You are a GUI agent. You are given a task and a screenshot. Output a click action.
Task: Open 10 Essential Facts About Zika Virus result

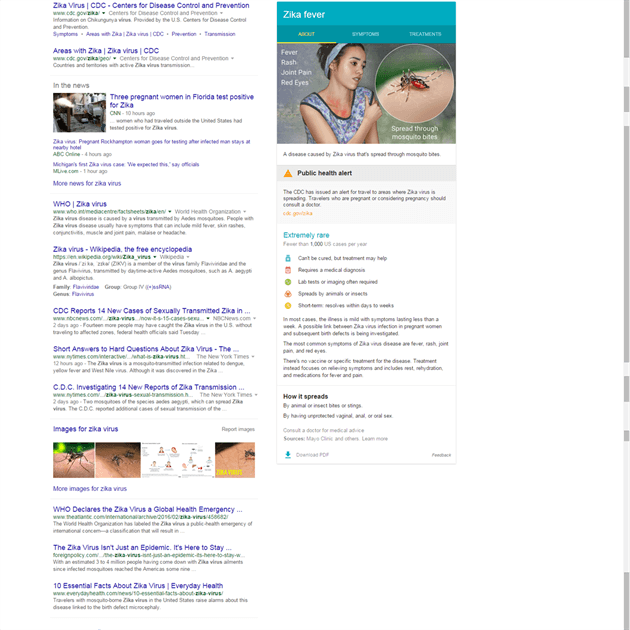(138, 585)
